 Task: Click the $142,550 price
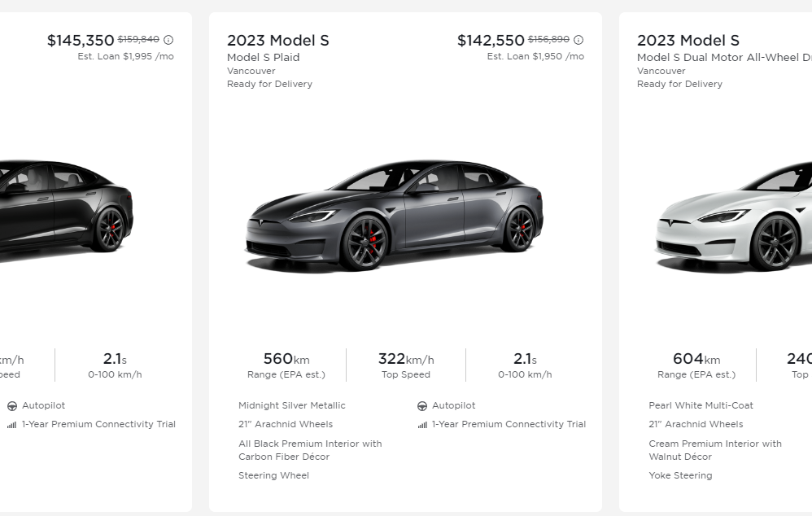(x=491, y=41)
